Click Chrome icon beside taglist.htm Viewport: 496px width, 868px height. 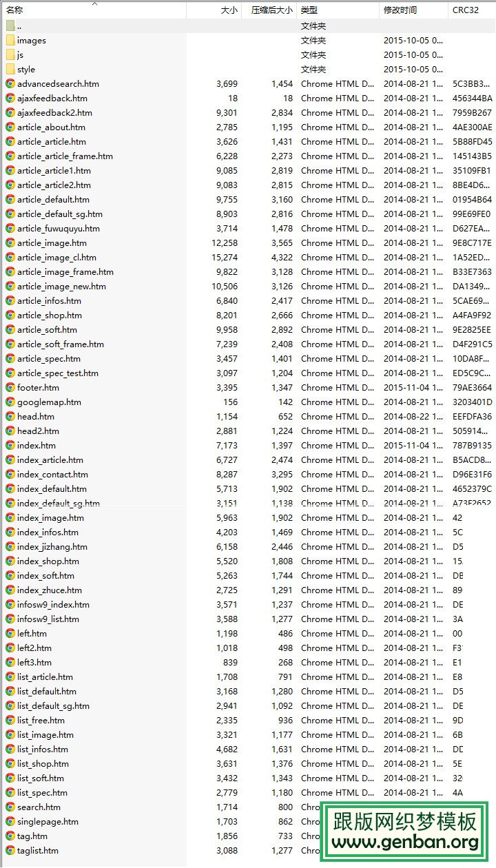coord(10,851)
